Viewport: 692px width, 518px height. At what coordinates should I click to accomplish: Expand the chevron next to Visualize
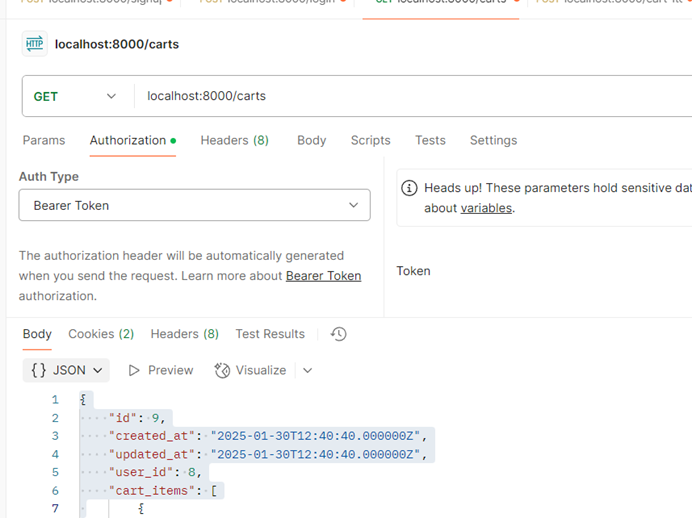308,370
